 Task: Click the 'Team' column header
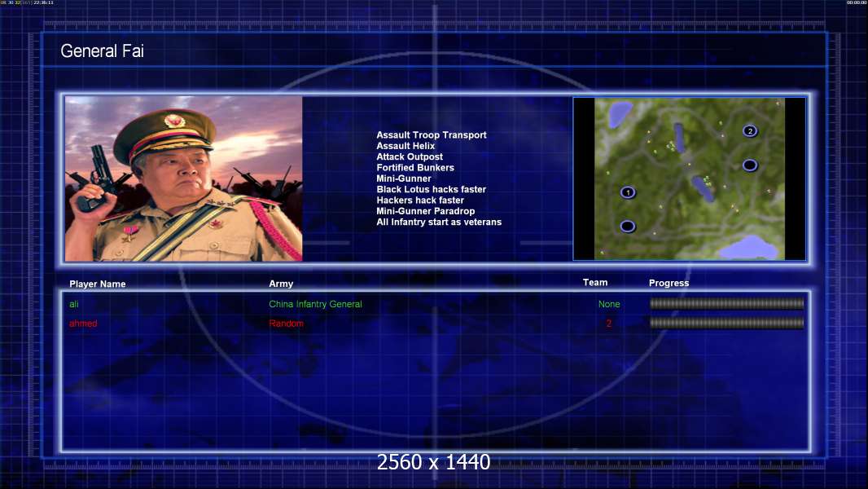click(595, 283)
